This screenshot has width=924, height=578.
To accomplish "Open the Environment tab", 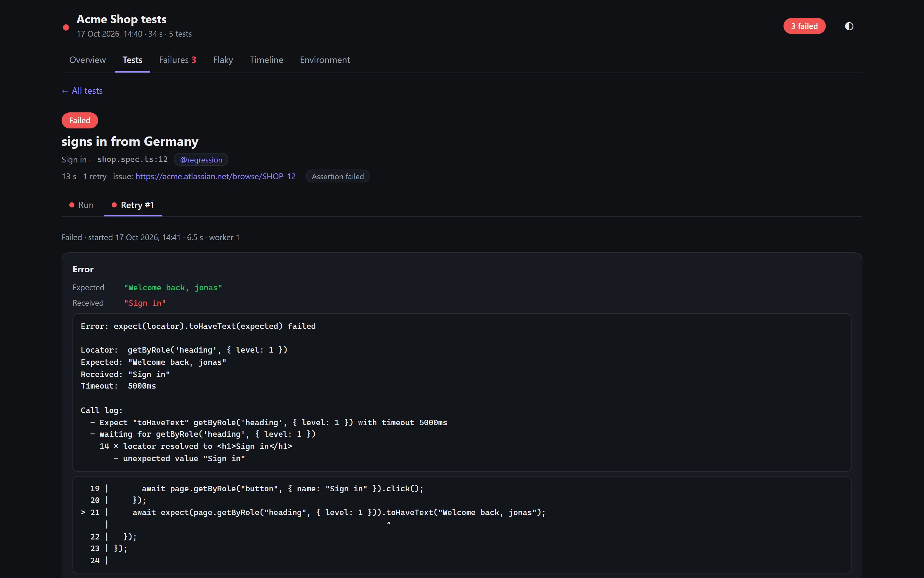I will pyautogui.click(x=325, y=60).
